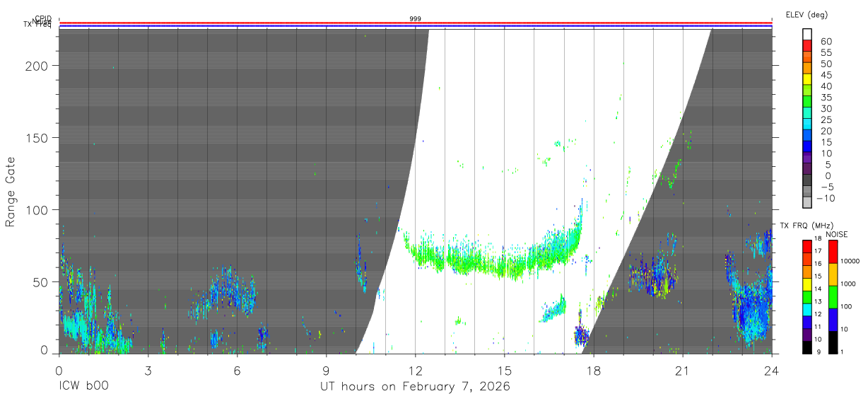
Task: Click the 3 tick label on UT hours axis
Action: point(148,370)
